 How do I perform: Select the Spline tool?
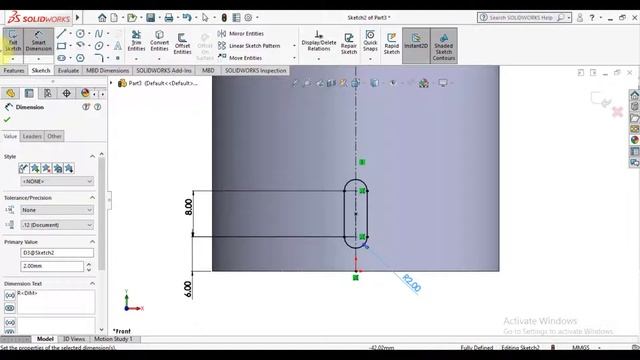pyautogui.click(x=99, y=33)
